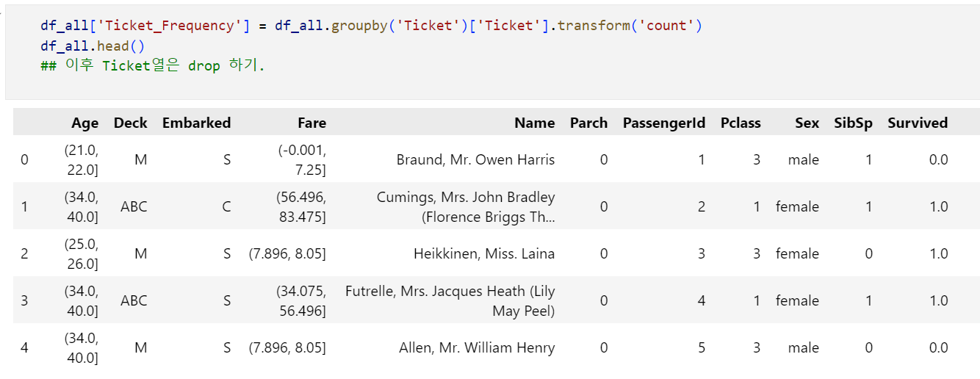Viewport: 980px width, 379px height.
Task: Click the Survived value in Cumings row
Action: coord(938,206)
